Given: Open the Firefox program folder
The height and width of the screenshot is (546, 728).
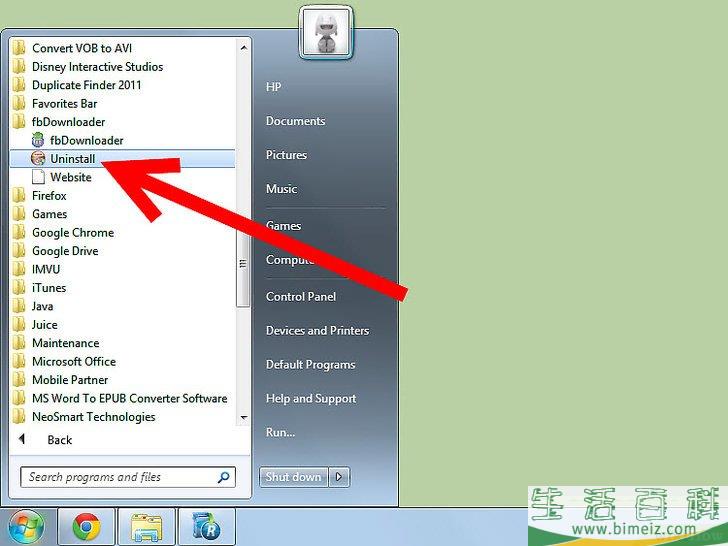Looking at the screenshot, I should tap(49, 196).
